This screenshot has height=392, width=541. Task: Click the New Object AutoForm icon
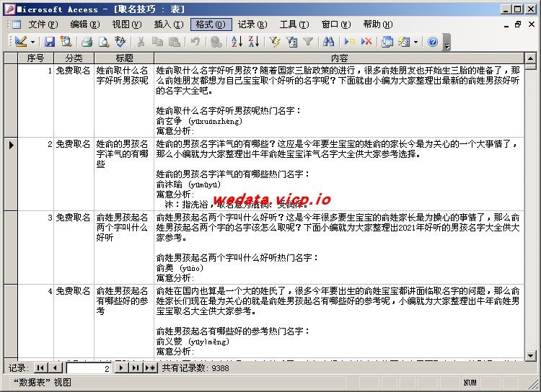404,42
